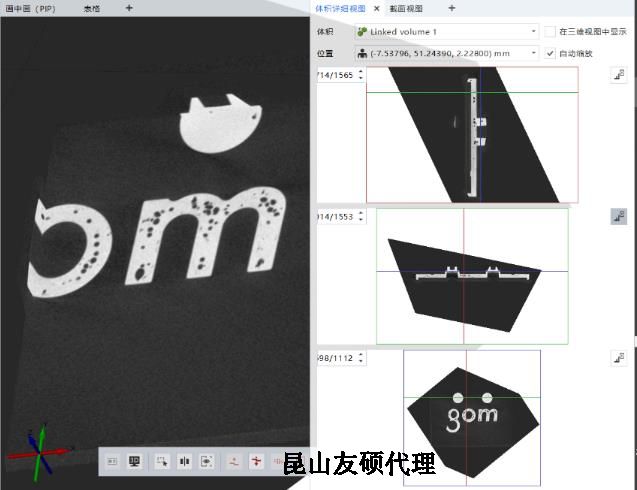The width and height of the screenshot is (637, 490).
Task: Click the 3D monitor view icon
Action: 134,461
